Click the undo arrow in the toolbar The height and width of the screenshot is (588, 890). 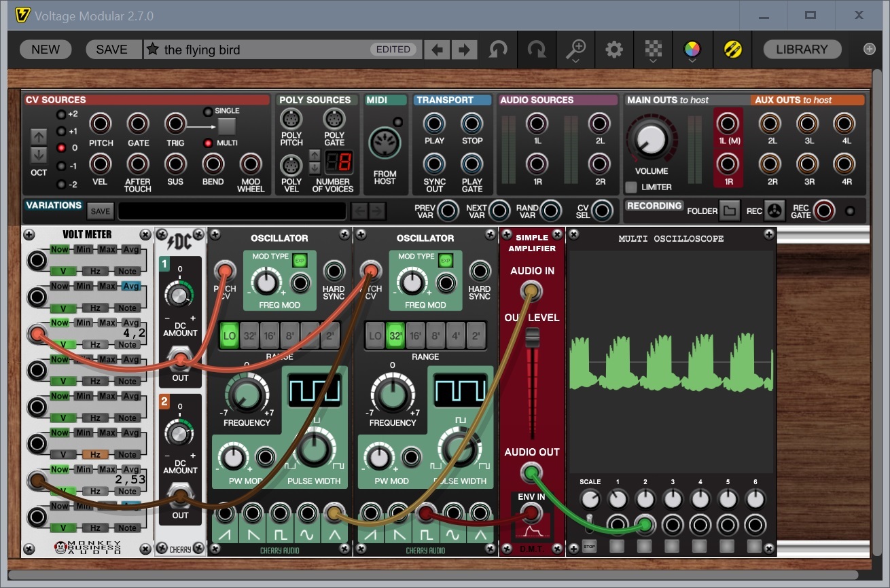pyautogui.click(x=499, y=50)
